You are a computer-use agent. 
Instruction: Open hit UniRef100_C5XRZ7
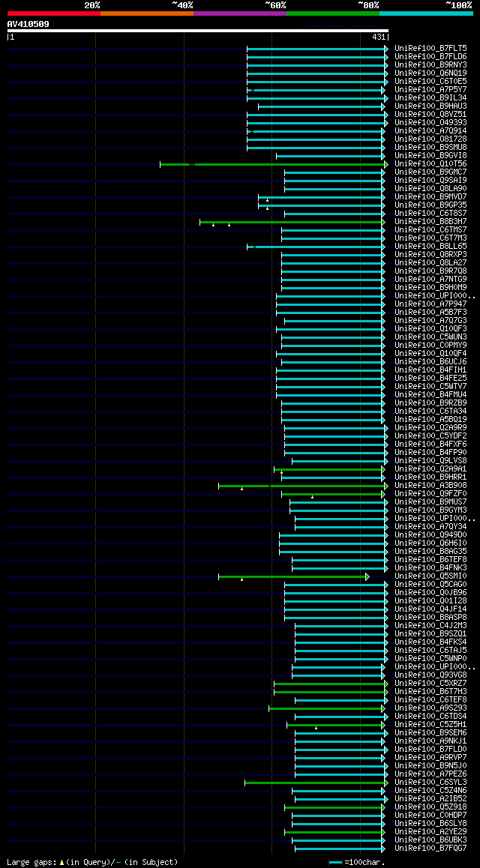tap(430, 684)
